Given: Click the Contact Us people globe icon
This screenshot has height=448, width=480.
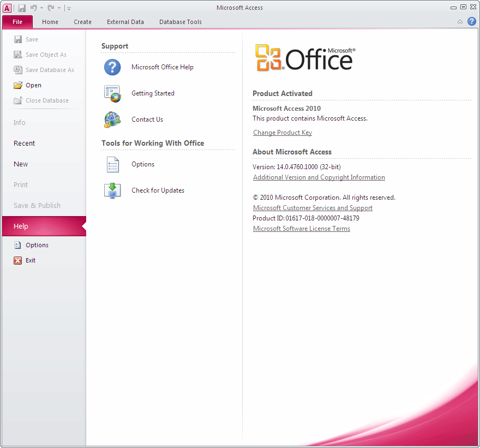Looking at the screenshot, I should pyautogui.click(x=112, y=120).
